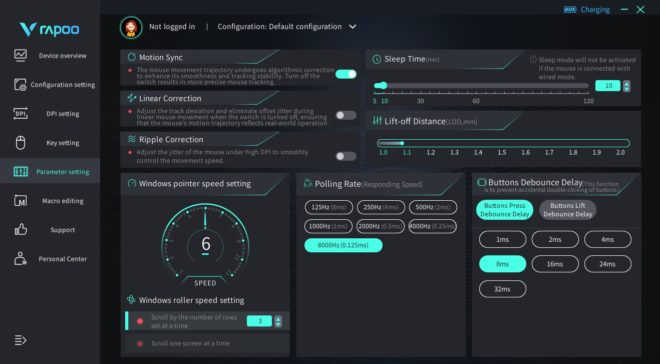
Task: Select the 1000Hz polling rate button
Action: [328, 226]
